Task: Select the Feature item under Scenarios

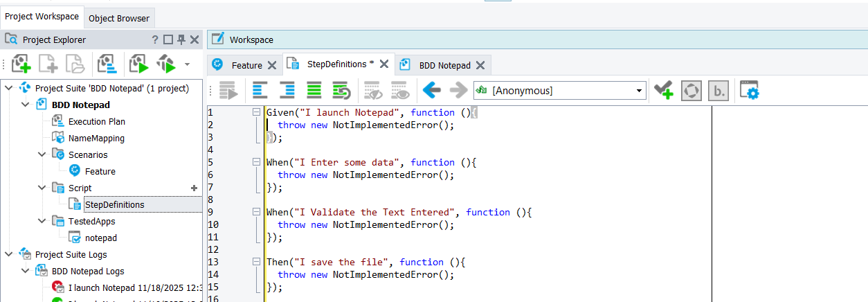Action: pos(100,171)
